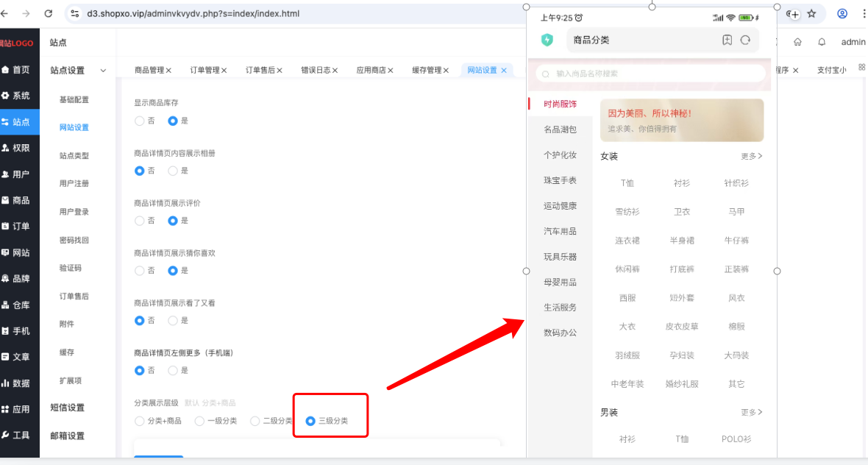The height and width of the screenshot is (465, 868).
Task: Switch to the 商品管理 tab
Action: coord(149,70)
